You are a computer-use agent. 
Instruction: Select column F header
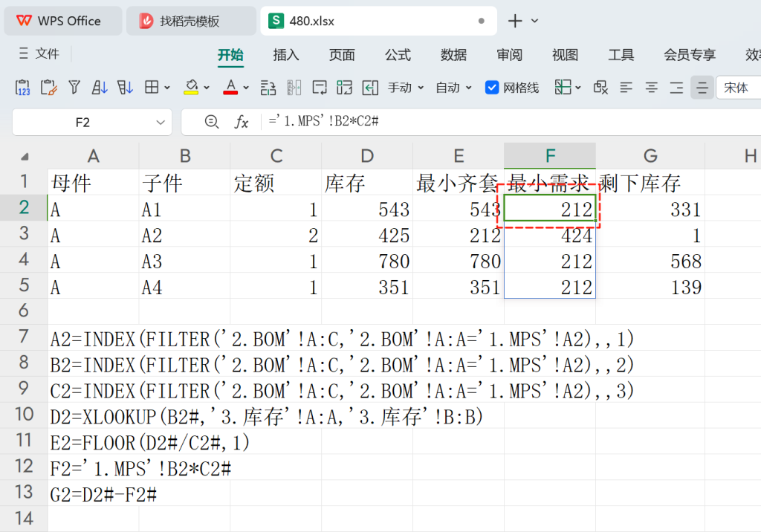pos(550,156)
